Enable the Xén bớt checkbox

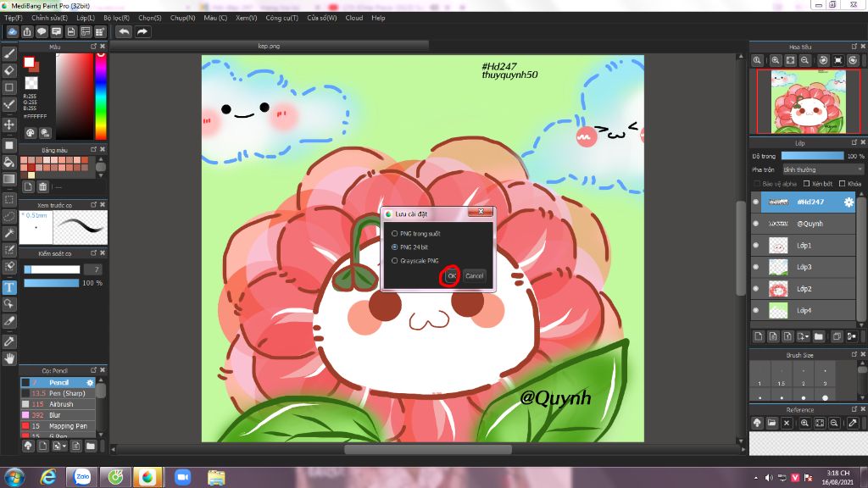click(x=807, y=184)
